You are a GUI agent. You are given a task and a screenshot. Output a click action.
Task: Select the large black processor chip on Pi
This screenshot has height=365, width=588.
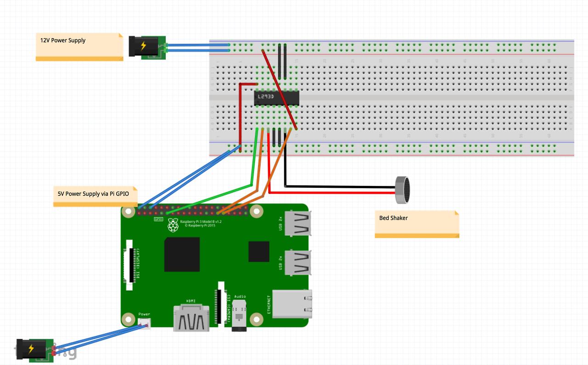click(x=182, y=254)
